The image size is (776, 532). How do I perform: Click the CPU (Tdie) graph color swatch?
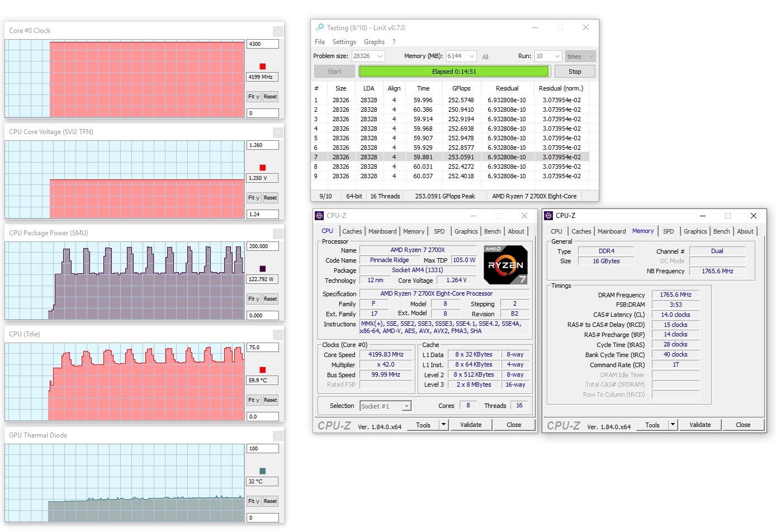[263, 370]
